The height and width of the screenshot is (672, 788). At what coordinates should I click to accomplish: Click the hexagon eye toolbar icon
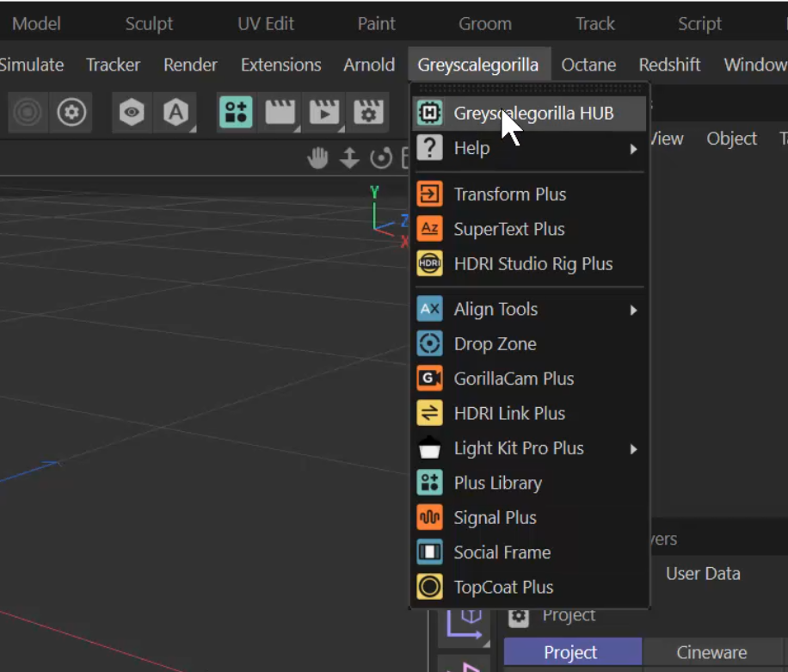132,112
